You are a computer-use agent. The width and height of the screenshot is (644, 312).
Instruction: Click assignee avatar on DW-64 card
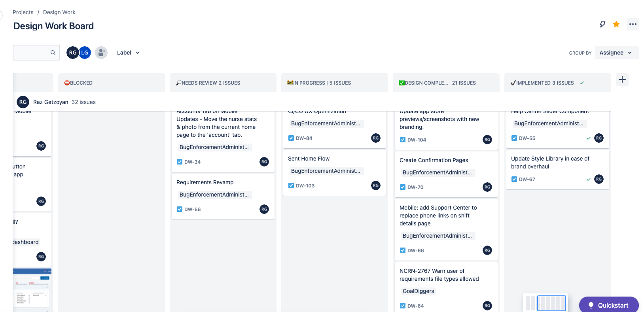[487, 306]
